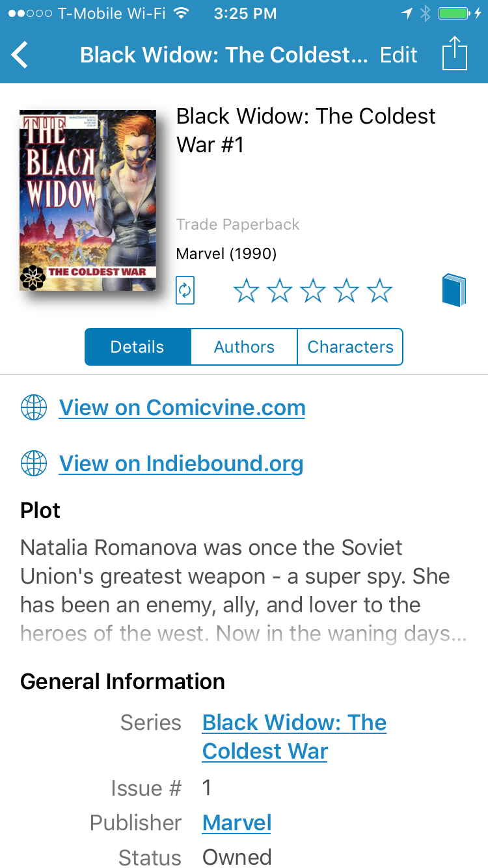Set rating to the third star
488x868 pixels.
(313, 291)
